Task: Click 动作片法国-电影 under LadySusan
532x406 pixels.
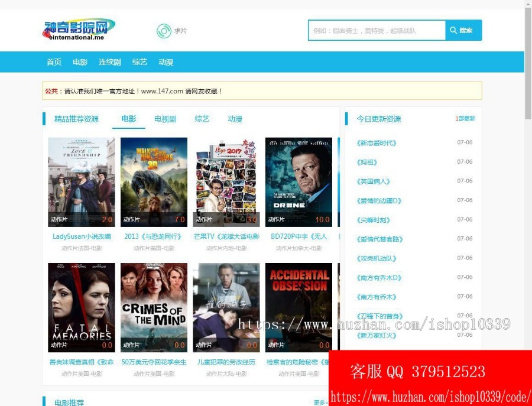Action: [x=82, y=248]
